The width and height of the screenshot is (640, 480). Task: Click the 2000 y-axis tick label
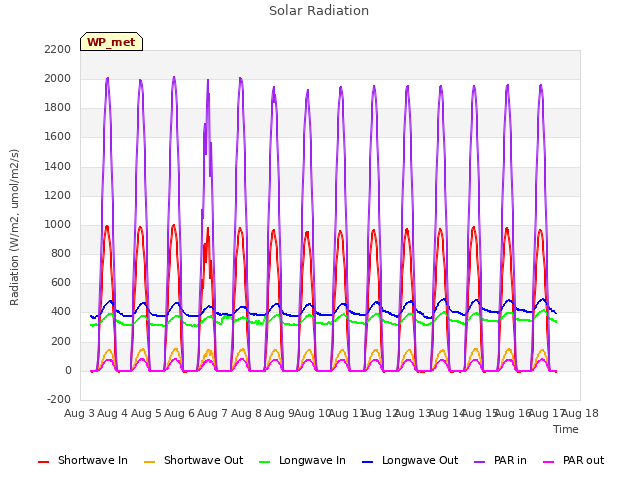point(58,78)
